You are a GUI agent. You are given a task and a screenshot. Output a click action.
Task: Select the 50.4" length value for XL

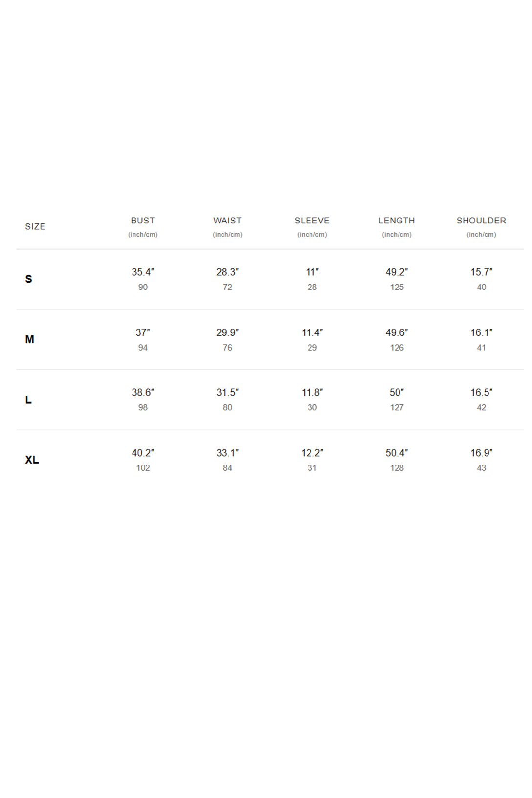397,453
